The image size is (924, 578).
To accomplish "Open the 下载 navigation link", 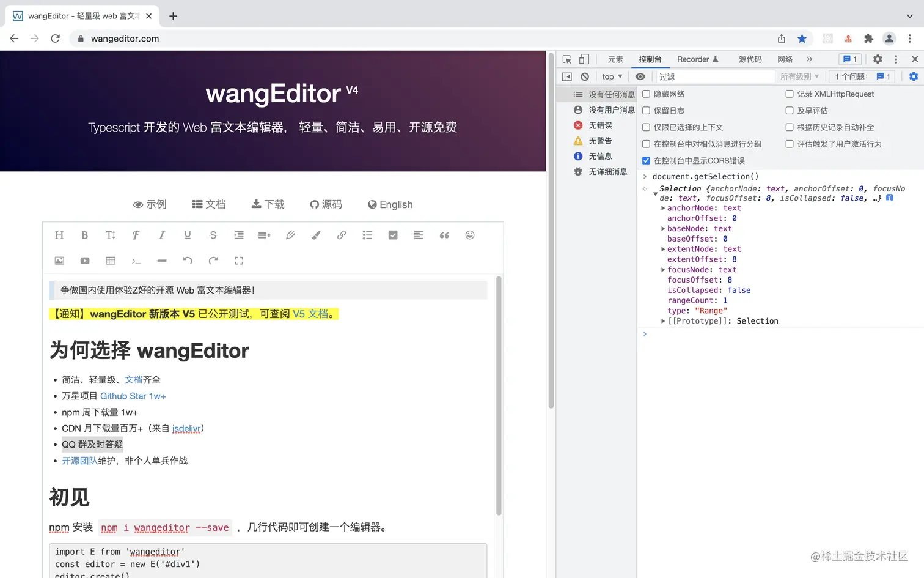I will [268, 204].
